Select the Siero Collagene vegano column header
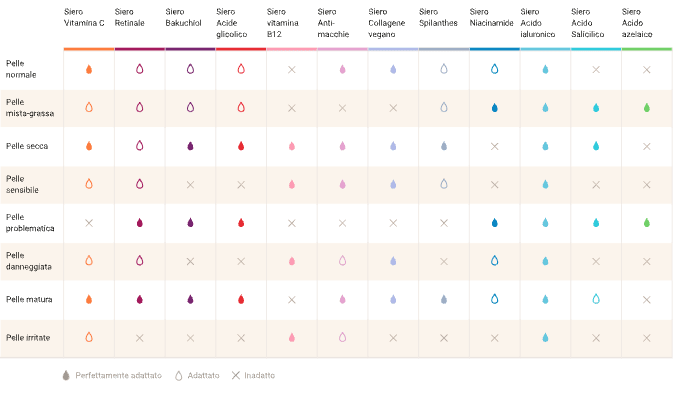674x393 pixels. [386, 23]
